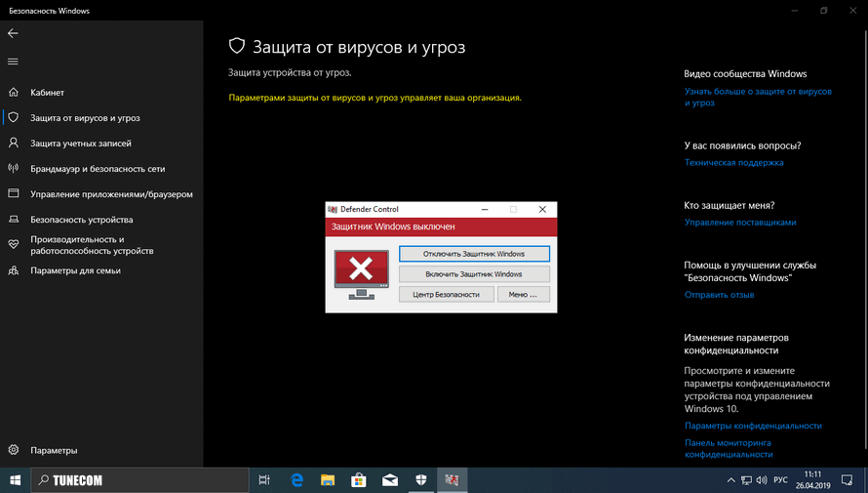The height and width of the screenshot is (493, 868).
Task: Open File Explorer from the taskbar
Action: 328,480
